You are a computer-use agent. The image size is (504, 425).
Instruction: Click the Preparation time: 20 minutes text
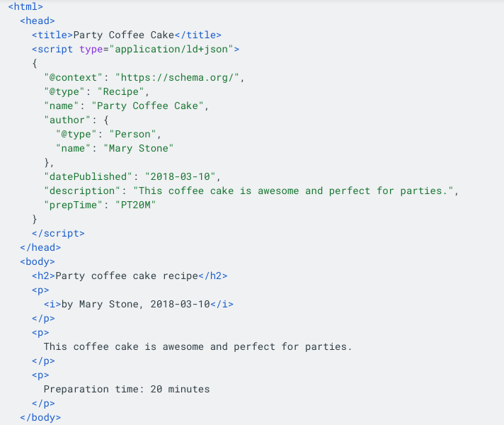pos(127,389)
